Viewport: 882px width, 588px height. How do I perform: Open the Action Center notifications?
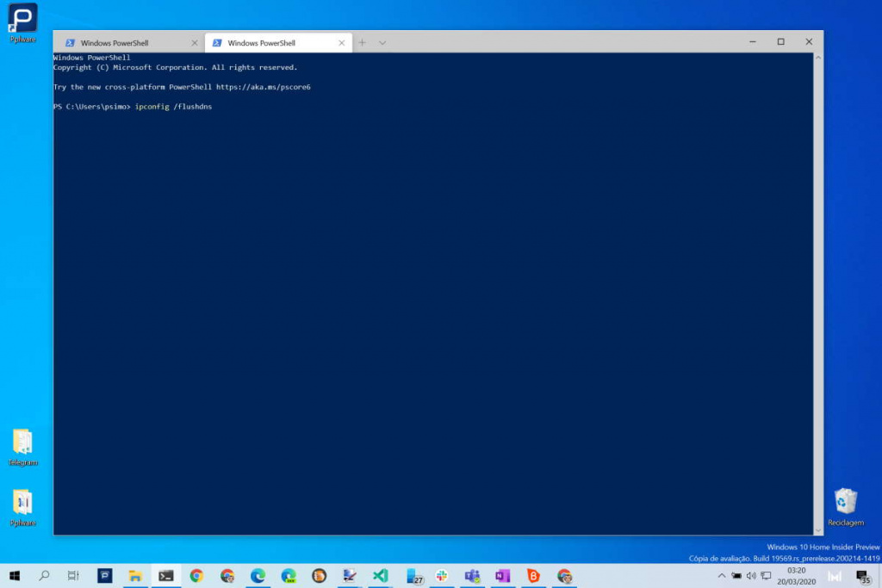tap(862, 577)
